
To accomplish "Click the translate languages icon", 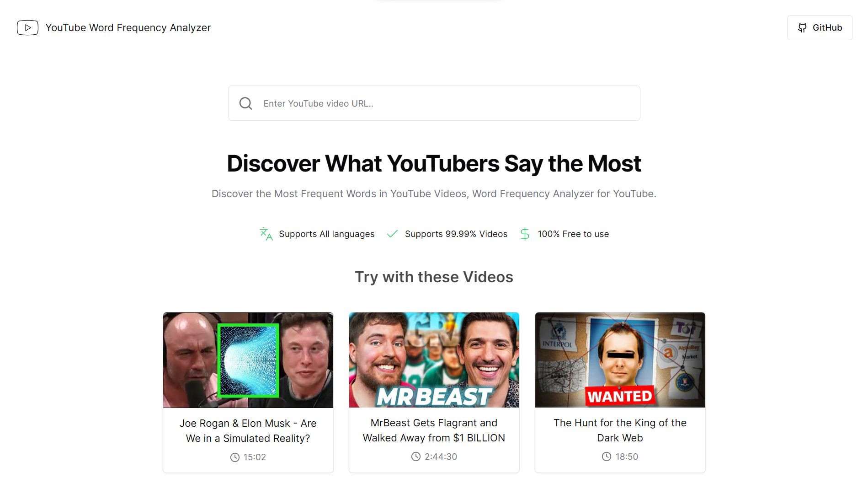I will click(266, 234).
